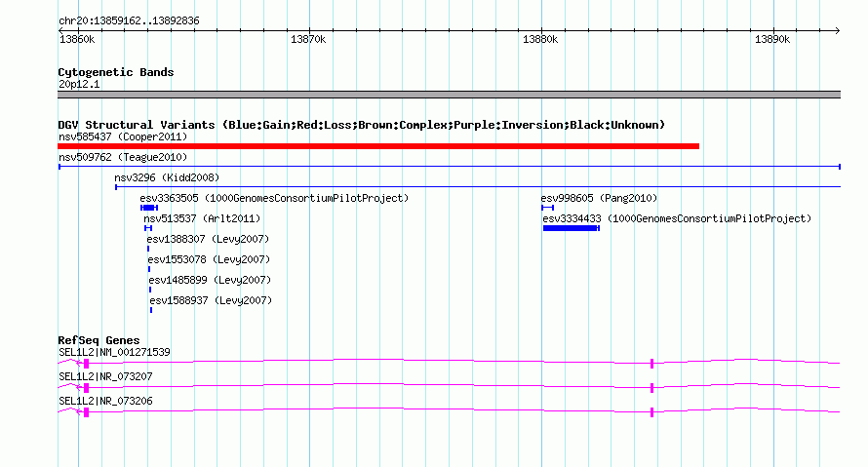The image size is (868, 467).
Task: Select esv3363505 1000GenomesConsortiumPilotProject label
Action: (274, 198)
